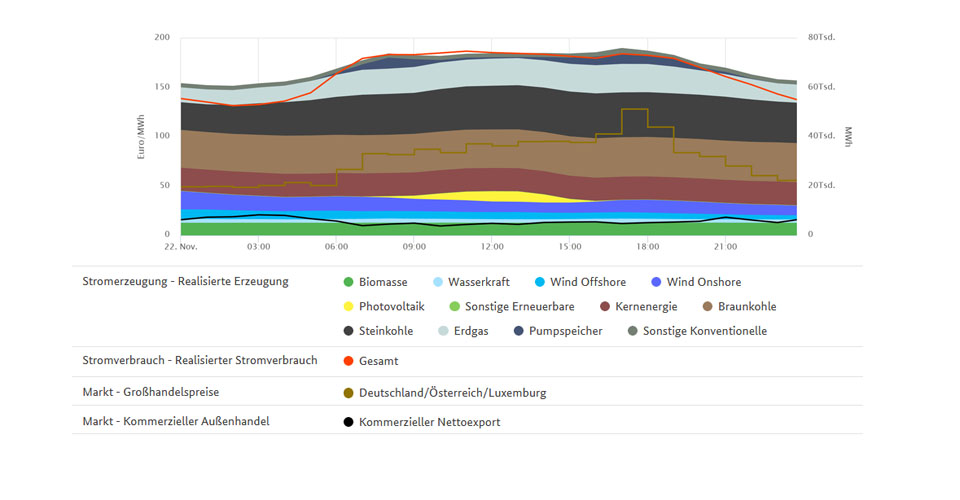Click the Markt - Großhandelspreise heading
The width and height of the screenshot is (960, 500).
pyautogui.click(x=151, y=392)
